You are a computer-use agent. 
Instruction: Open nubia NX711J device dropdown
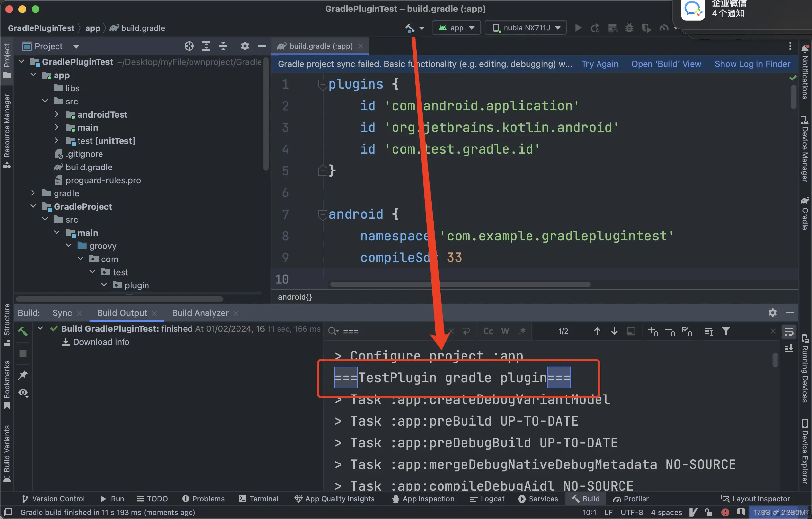click(x=526, y=28)
